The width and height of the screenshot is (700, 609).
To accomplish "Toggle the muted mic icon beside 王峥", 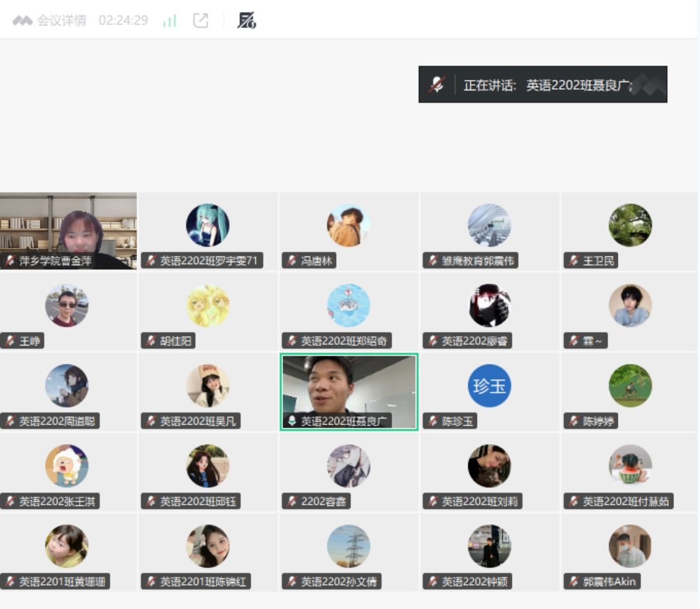I will tap(9, 341).
